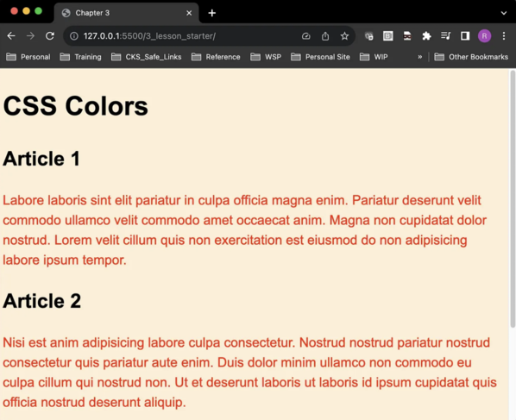Share this page via share icon
The image size is (516, 420).
pyautogui.click(x=325, y=36)
